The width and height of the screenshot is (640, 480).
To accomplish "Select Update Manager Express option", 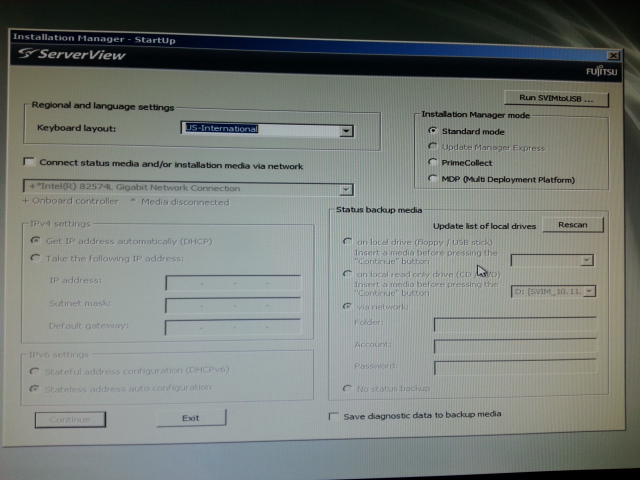I will click(433, 146).
